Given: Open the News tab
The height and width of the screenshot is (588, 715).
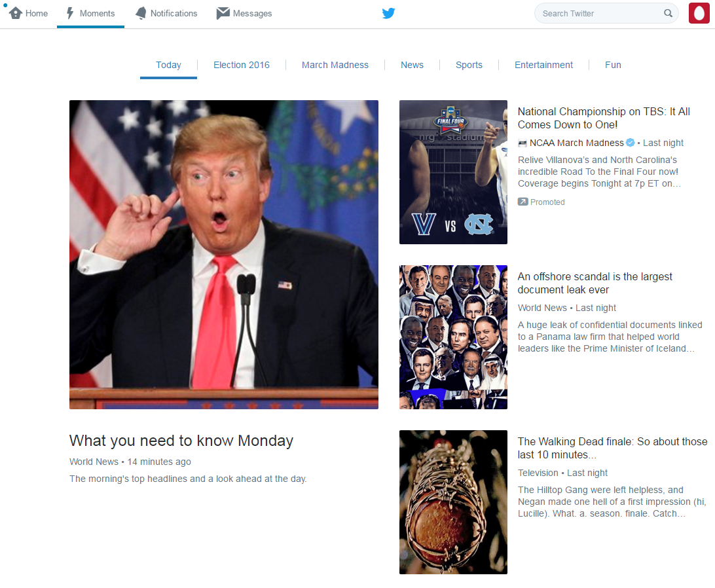Looking at the screenshot, I should point(412,65).
